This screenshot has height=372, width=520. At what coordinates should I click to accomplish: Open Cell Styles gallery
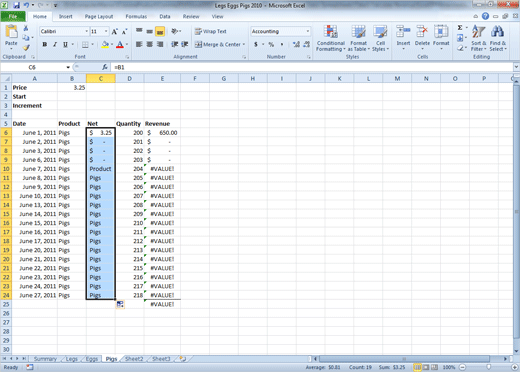[x=380, y=38]
